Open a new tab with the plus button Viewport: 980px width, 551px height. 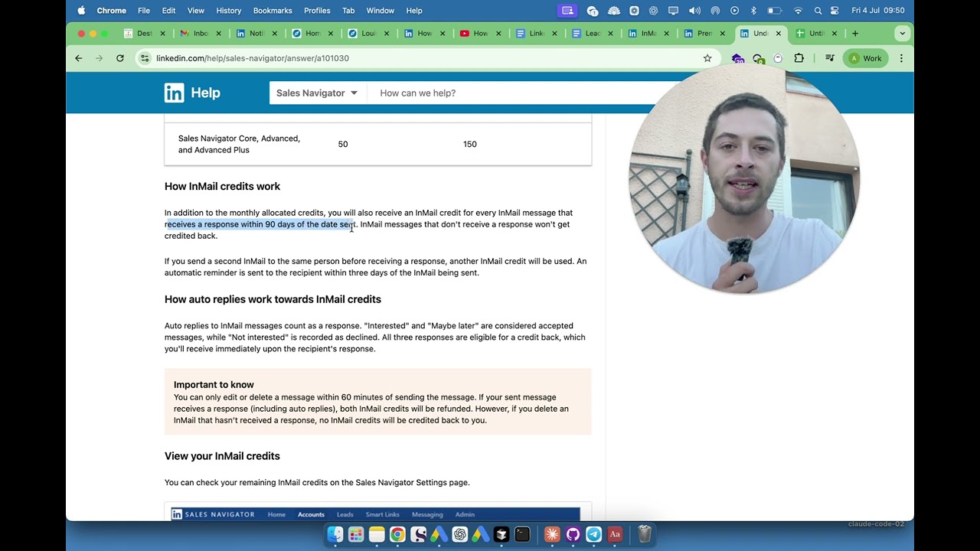(855, 34)
